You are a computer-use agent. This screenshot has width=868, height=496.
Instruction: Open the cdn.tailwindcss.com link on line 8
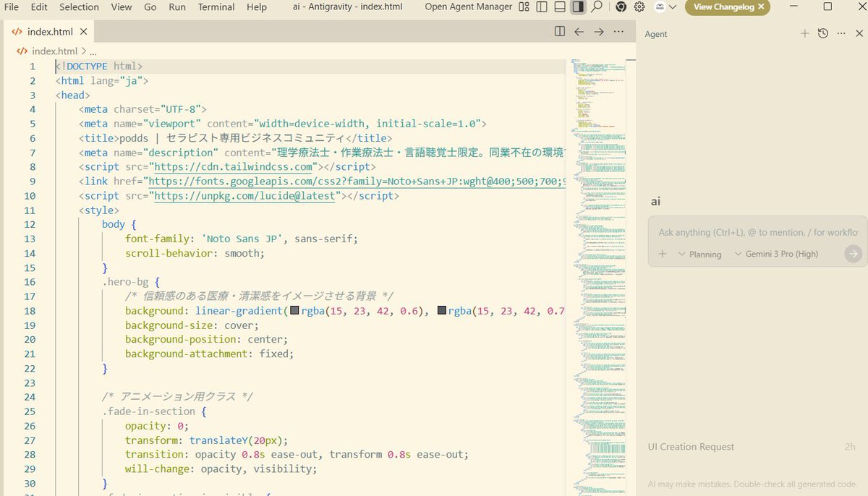click(233, 167)
